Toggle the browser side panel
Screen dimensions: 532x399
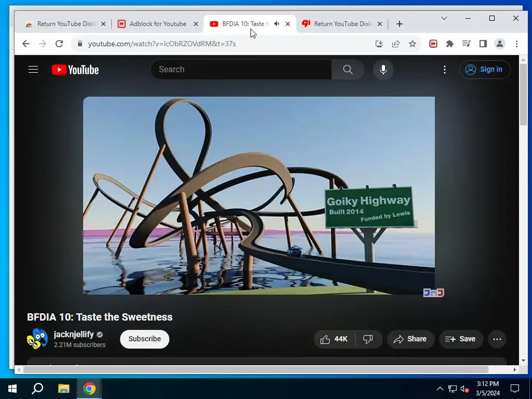coord(483,44)
